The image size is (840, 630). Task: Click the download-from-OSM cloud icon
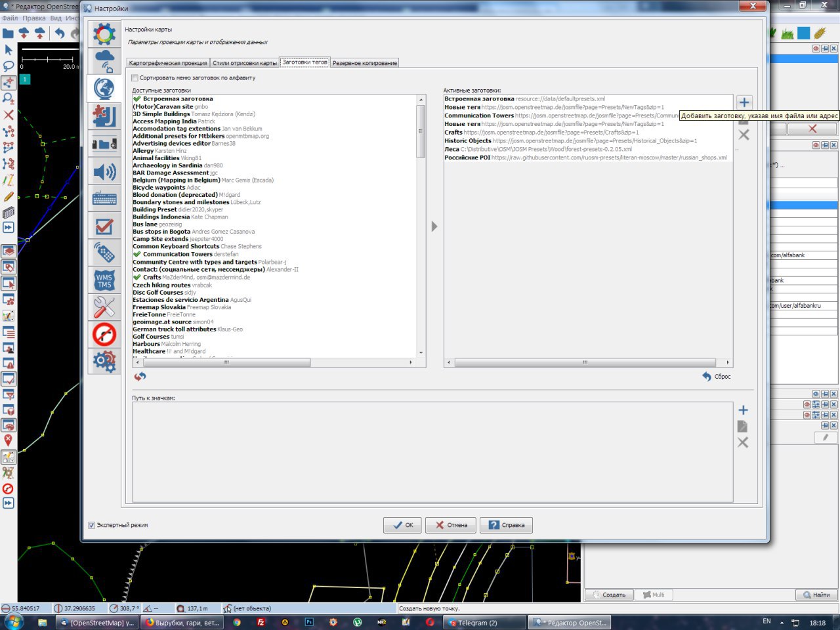[24, 33]
